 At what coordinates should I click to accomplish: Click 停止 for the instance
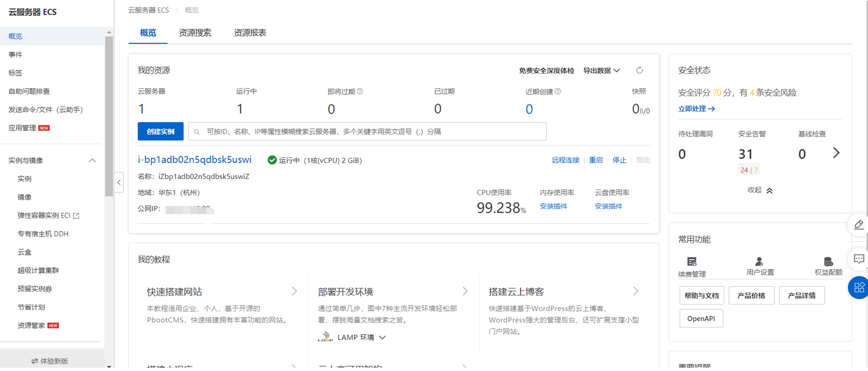[x=619, y=160]
